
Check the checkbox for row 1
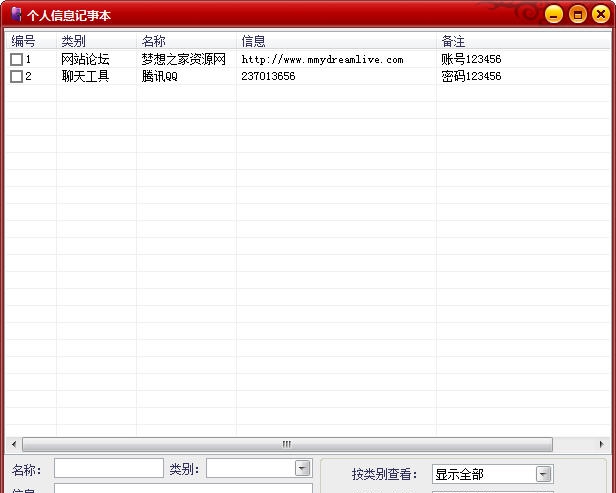16,59
